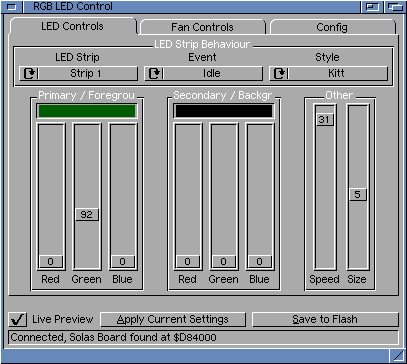The height and width of the screenshot is (364, 407).
Task: Click the Save to Flash button
Action: 325,319
